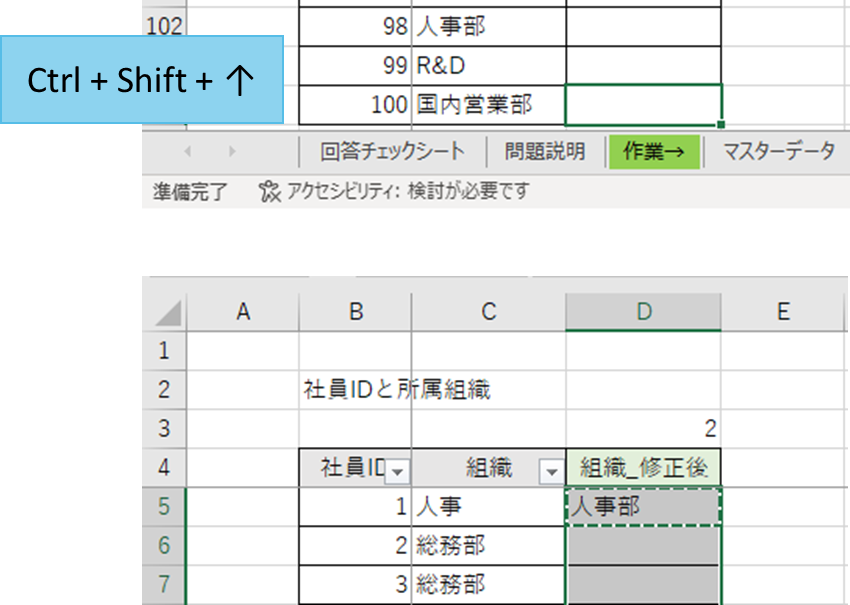Click the fill handle on the selected cell
This screenshot has height=605, width=850.
[720, 125]
